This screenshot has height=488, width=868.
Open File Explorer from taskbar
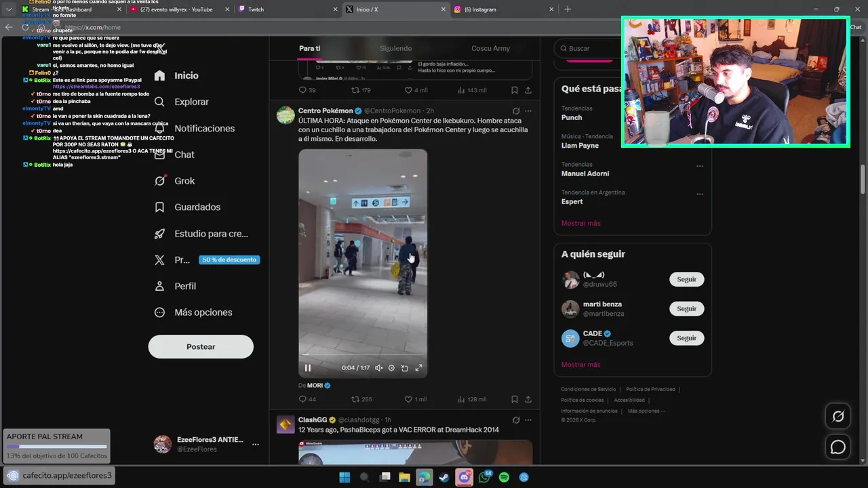coord(404,477)
